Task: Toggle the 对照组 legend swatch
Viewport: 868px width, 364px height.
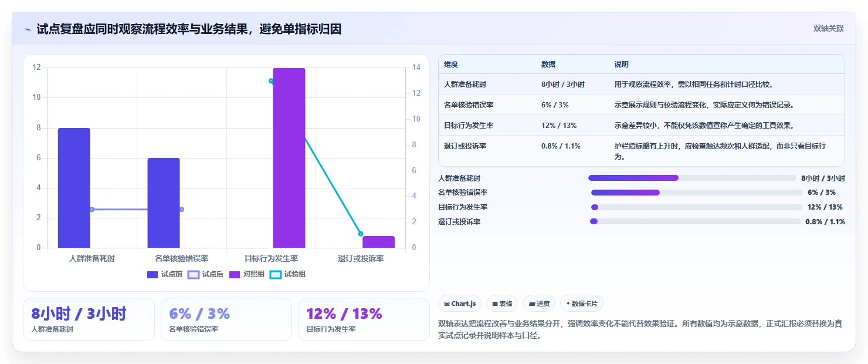Action: click(235, 274)
